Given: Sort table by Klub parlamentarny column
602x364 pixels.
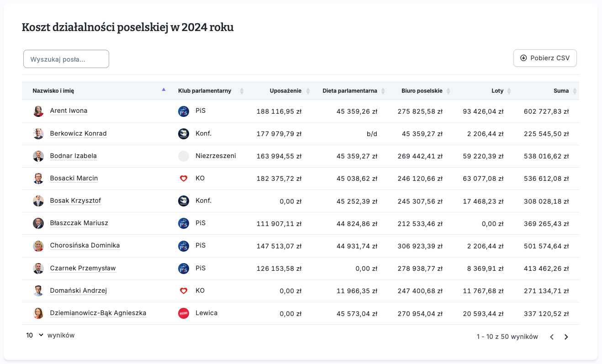Looking at the screenshot, I should 205,91.
